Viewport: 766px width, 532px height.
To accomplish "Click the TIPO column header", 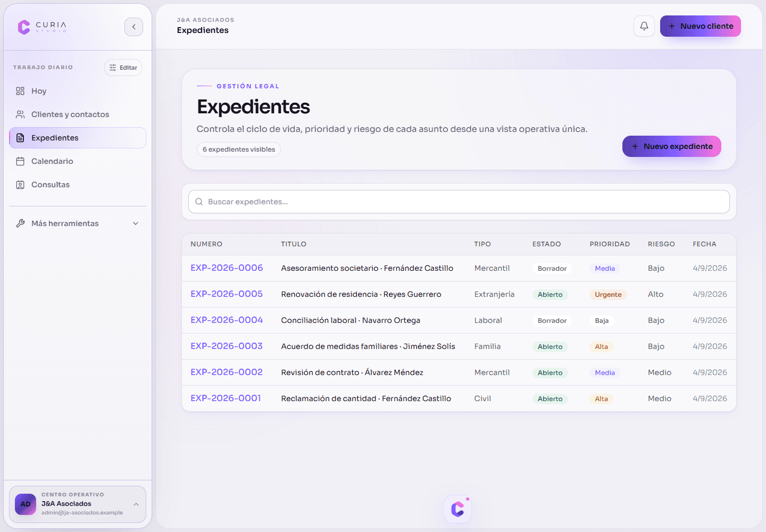I will click(482, 244).
